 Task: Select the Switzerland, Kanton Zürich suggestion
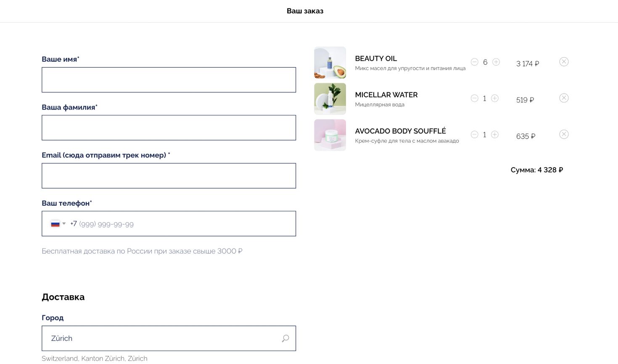pyautogui.click(x=95, y=359)
